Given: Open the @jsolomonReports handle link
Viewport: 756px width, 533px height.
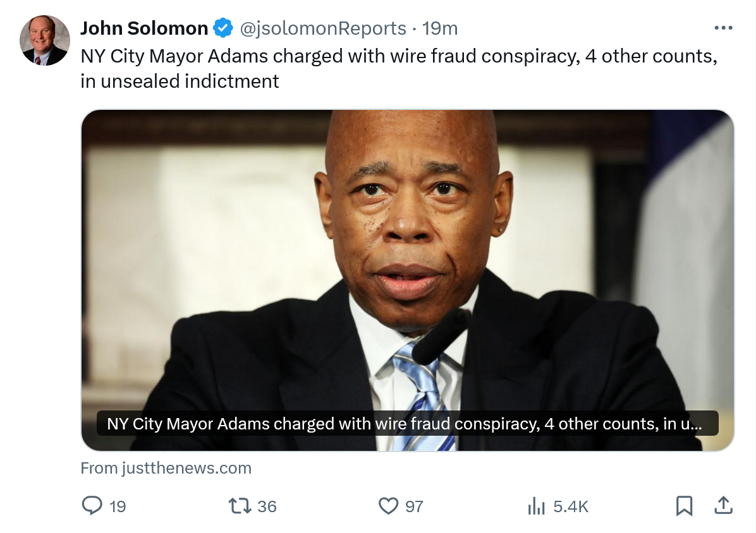Looking at the screenshot, I should click(x=323, y=28).
